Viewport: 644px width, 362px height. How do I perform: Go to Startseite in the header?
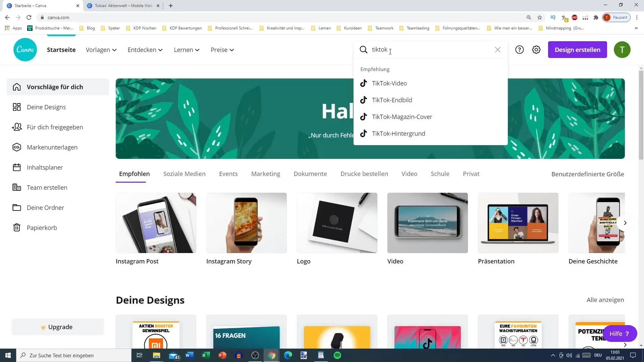point(61,50)
